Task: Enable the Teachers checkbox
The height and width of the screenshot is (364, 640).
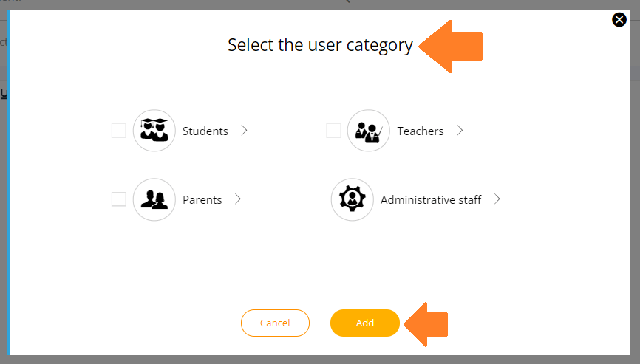Action: [334, 131]
